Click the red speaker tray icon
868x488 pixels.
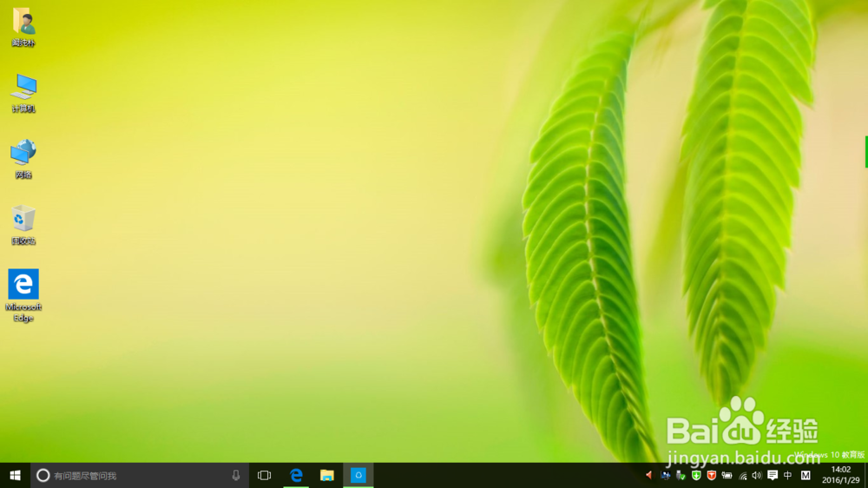648,475
